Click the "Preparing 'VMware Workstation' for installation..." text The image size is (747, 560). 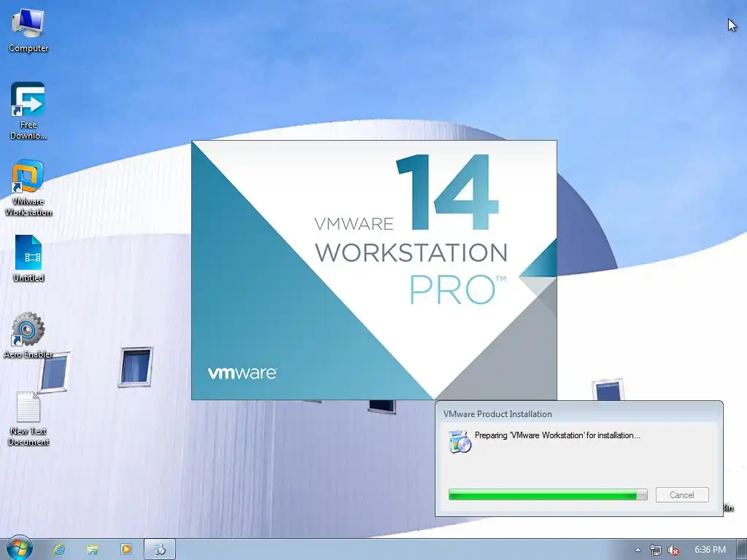pos(557,435)
